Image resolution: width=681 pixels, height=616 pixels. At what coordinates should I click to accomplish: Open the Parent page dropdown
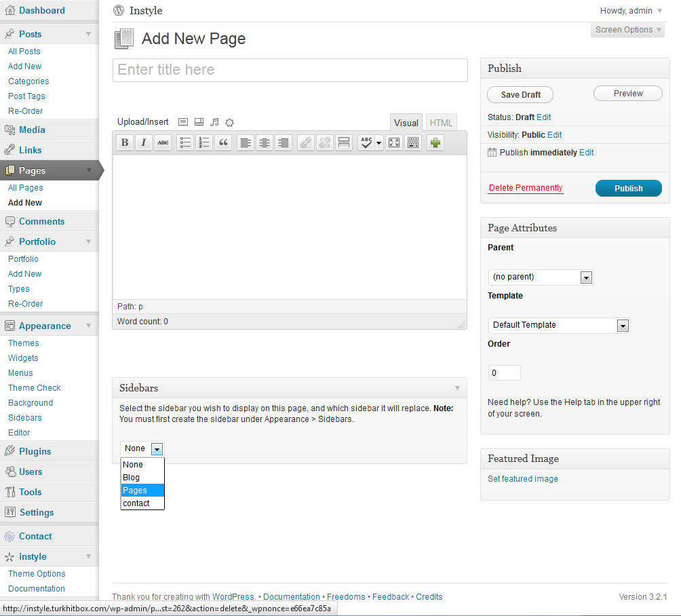541,277
